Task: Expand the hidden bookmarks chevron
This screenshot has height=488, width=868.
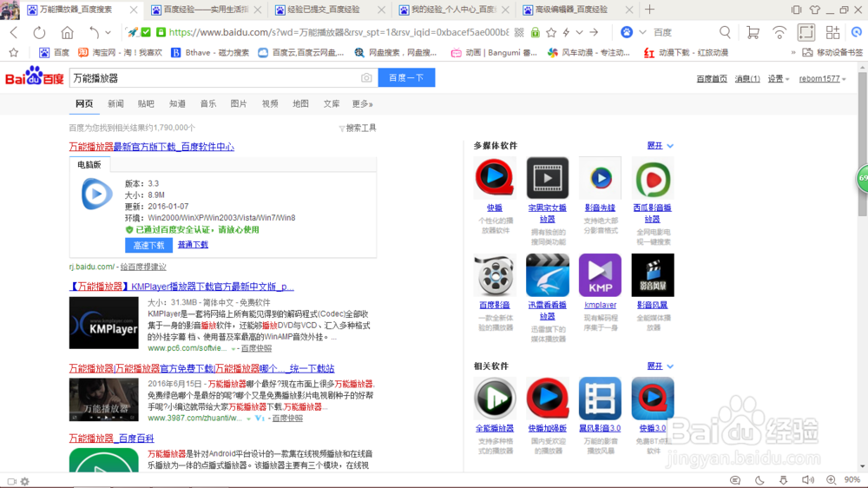Action: click(x=792, y=53)
